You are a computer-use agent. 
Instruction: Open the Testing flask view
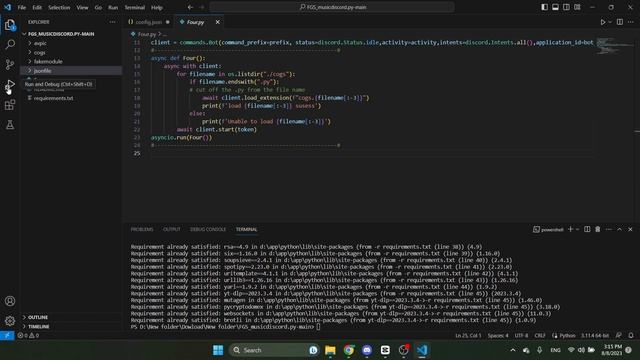(x=10, y=124)
